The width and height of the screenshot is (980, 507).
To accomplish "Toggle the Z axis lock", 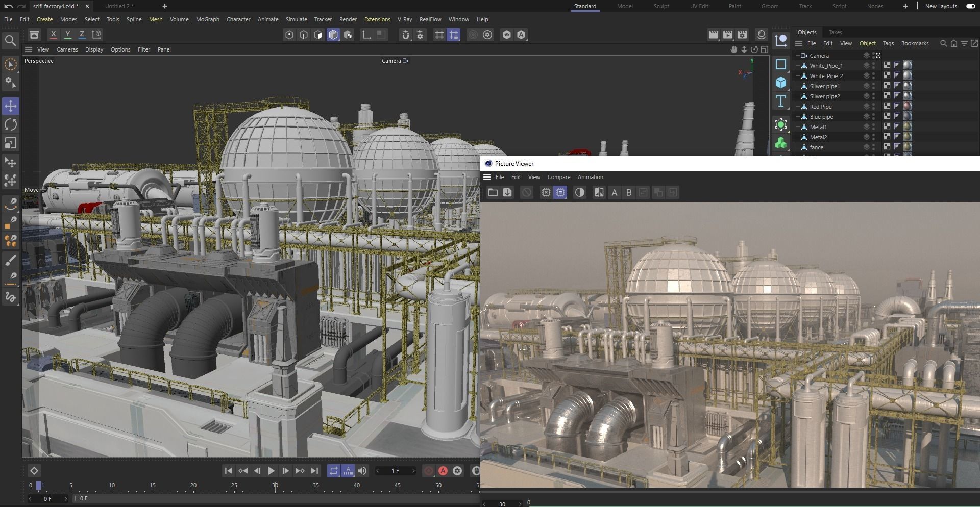I will pos(82,35).
